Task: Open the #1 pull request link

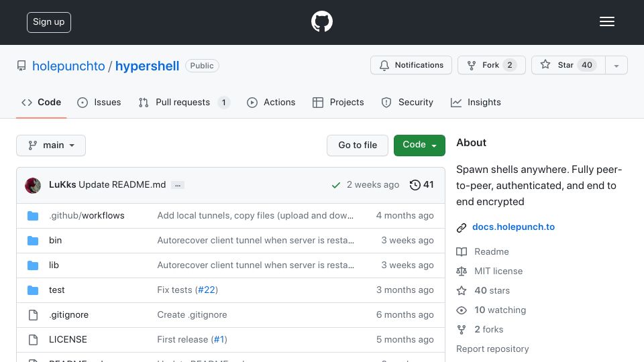Action: [219, 339]
